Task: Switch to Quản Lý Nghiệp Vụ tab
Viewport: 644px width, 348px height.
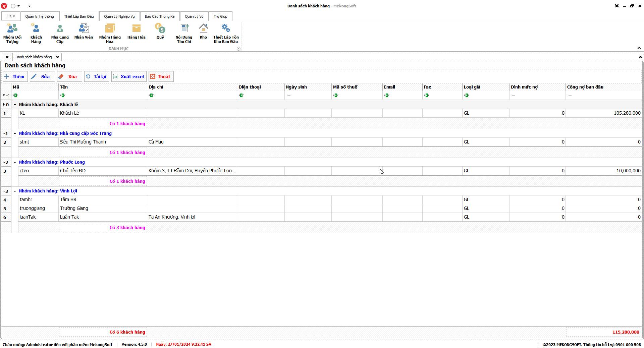Action: tap(119, 16)
